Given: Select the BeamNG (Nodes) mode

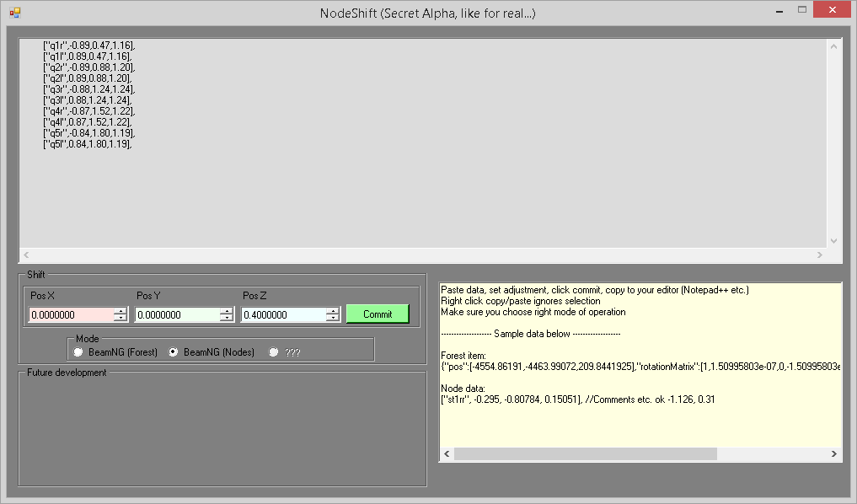Looking at the screenshot, I should point(212,352).
